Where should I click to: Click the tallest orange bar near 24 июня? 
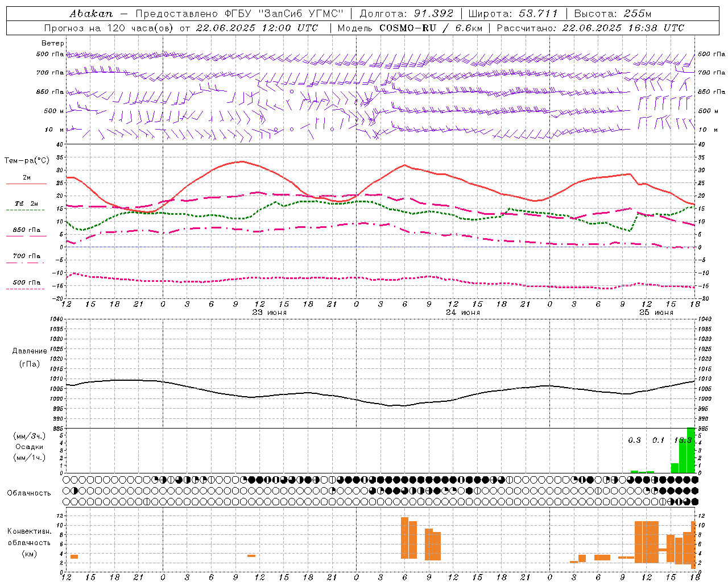(405, 538)
